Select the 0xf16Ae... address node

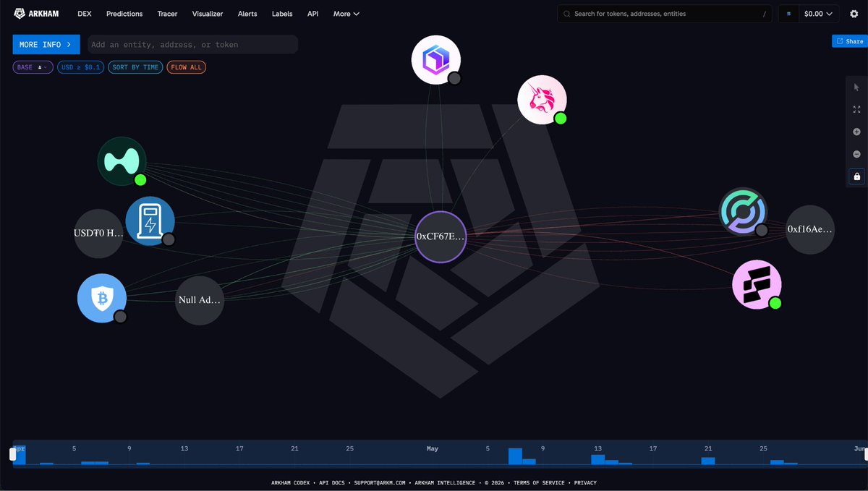tap(810, 229)
